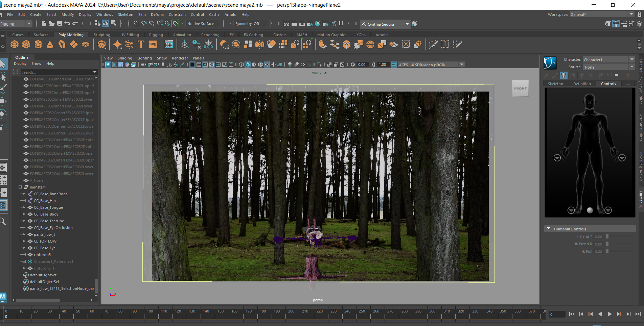Viewport: 644px width, 326px height.
Task: Click the polygon Type text tool icon
Action: [x=141, y=44]
